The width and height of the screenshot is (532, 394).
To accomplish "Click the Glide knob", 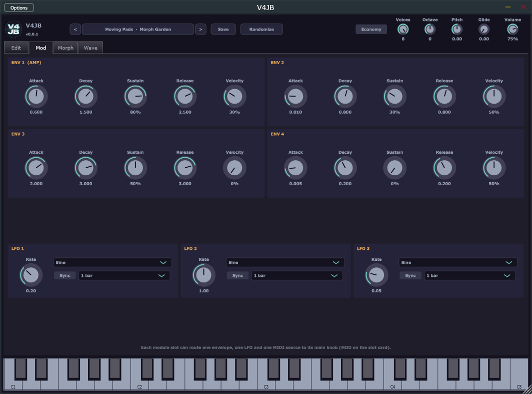I will pyautogui.click(x=484, y=29).
